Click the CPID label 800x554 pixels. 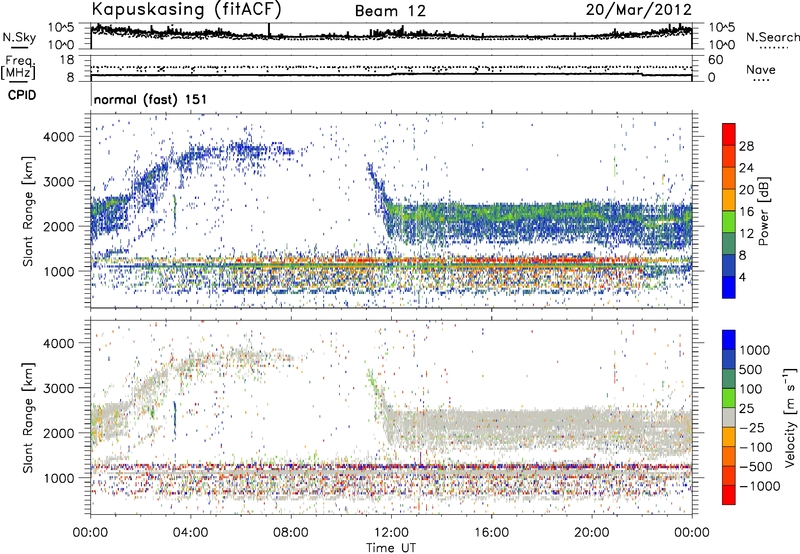click(x=22, y=95)
